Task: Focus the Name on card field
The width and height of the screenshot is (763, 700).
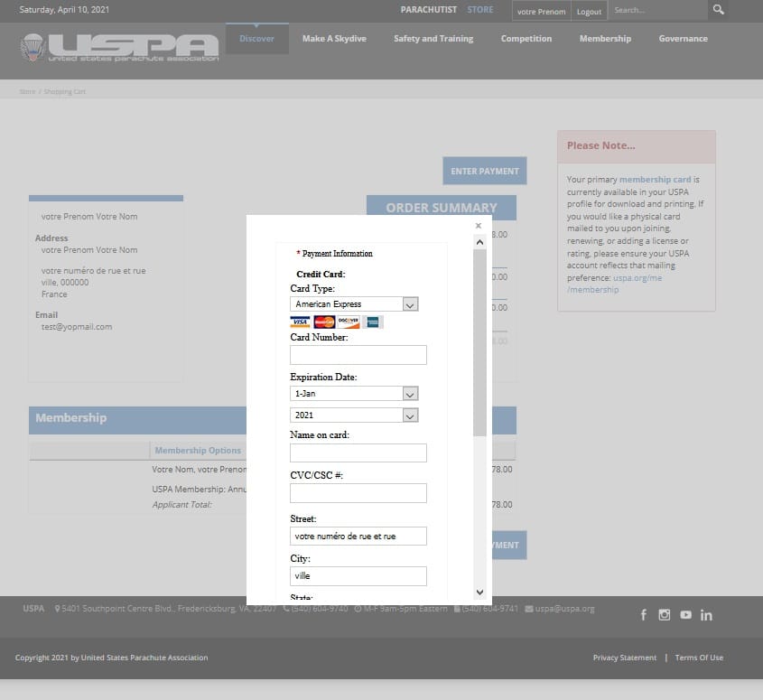Action: pyautogui.click(x=358, y=453)
